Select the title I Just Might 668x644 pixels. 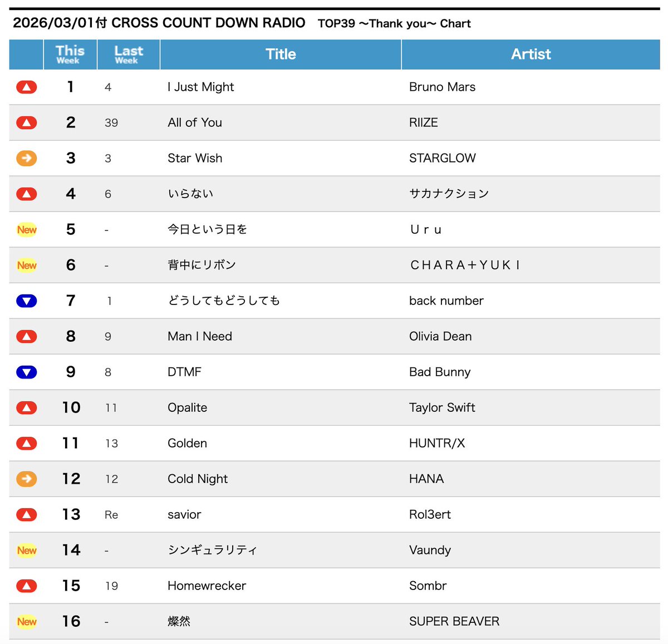(x=201, y=87)
